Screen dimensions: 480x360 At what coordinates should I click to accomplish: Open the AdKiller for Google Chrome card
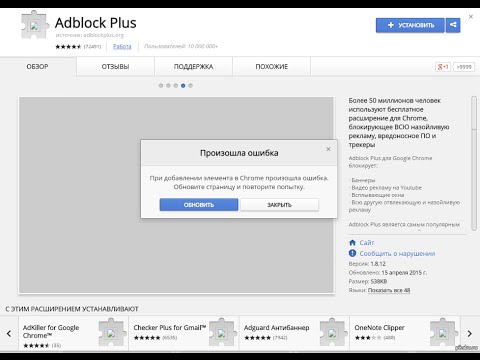[73, 333]
